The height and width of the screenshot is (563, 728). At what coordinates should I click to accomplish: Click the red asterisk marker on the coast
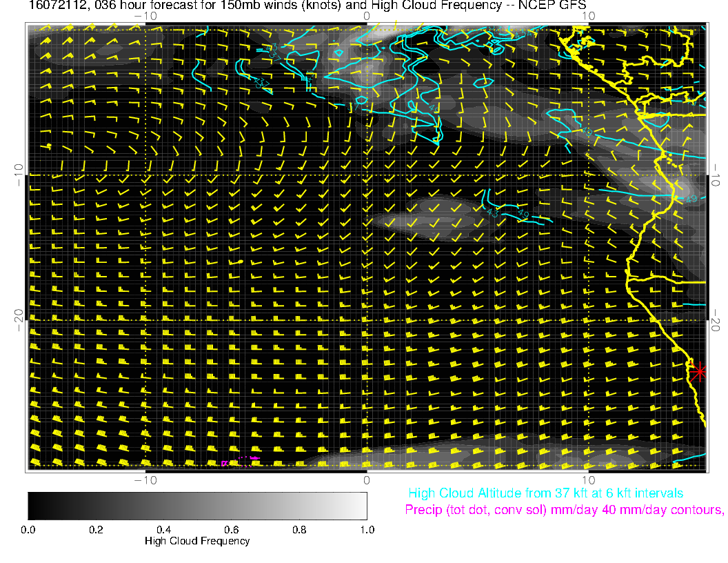[x=699, y=372]
